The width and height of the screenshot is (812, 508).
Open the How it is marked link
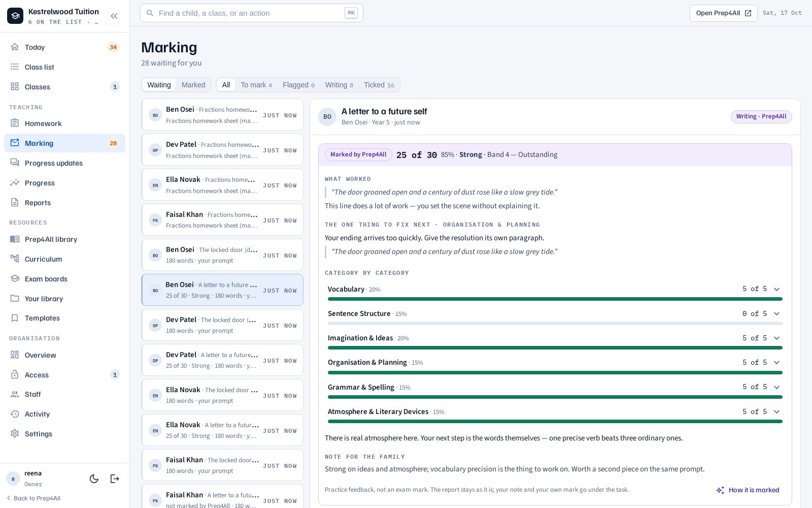coord(748,490)
